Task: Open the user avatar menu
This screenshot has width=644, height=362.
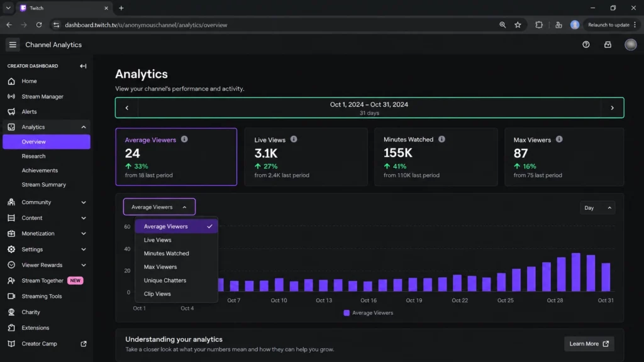Action: coord(630,45)
